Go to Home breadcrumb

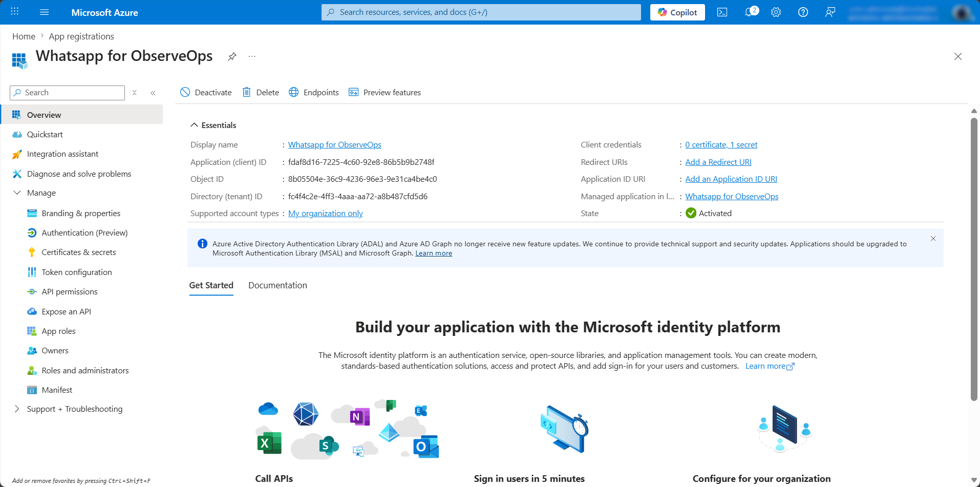point(24,36)
